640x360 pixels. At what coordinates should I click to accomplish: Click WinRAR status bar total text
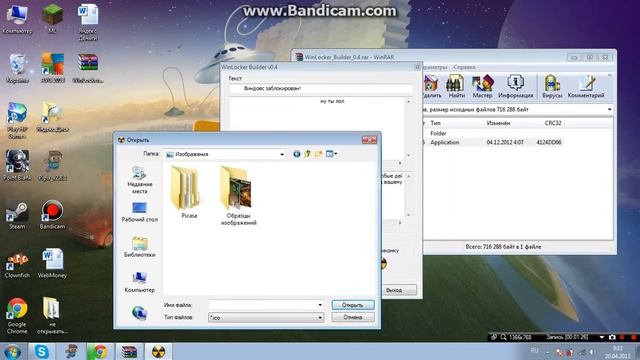pyautogui.click(x=503, y=247)
